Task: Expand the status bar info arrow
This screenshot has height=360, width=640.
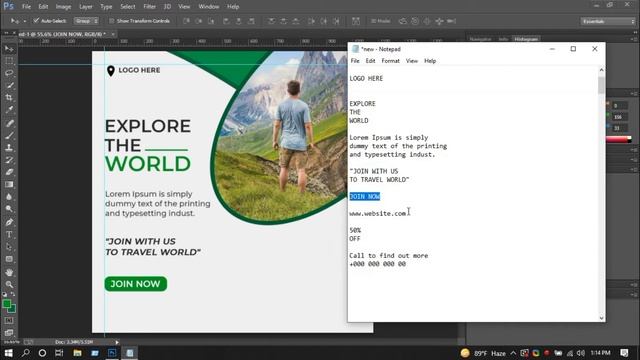Action: [117, 342]
